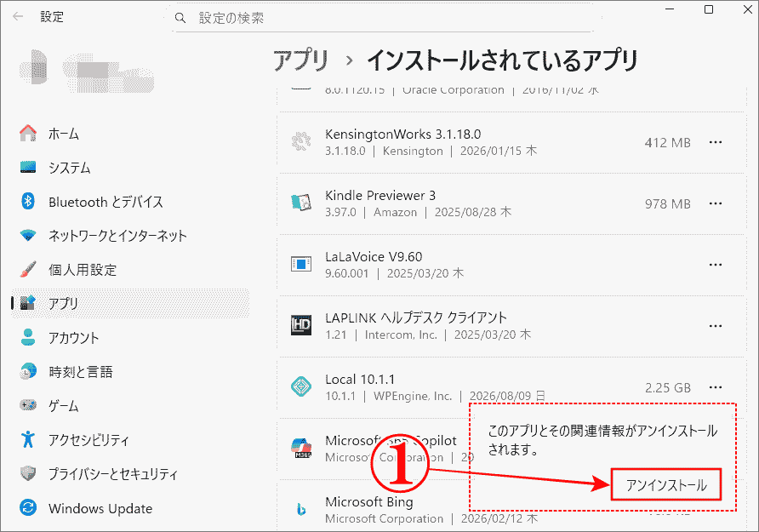Select the Local 10.1.1 app name

[360, 379]
